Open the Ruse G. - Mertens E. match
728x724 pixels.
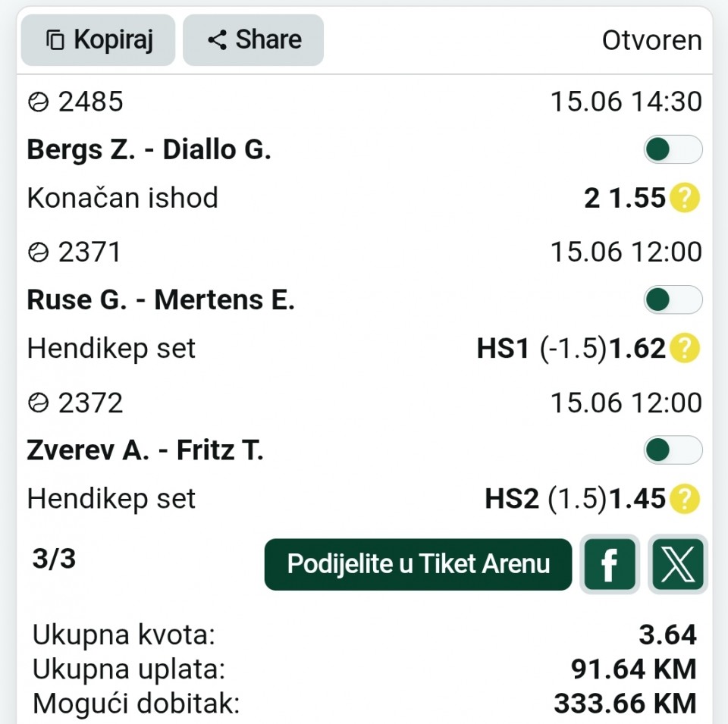161,299
